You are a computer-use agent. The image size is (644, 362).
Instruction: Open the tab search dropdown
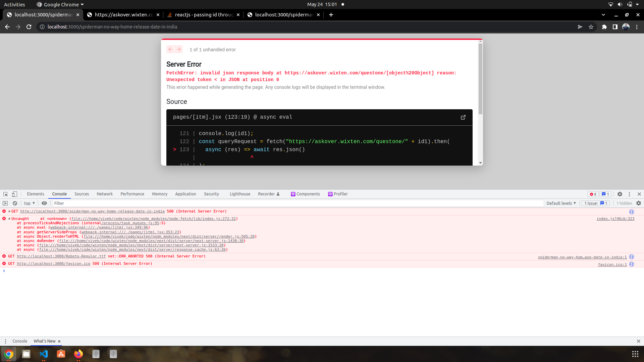(603, 15)
